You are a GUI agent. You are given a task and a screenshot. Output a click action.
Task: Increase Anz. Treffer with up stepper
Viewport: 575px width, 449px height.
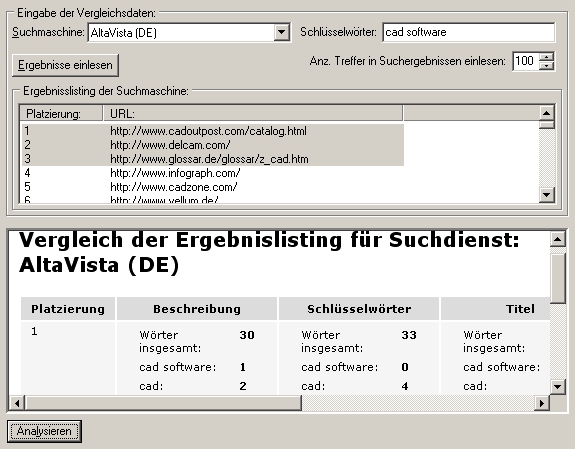tap(547, 57)
